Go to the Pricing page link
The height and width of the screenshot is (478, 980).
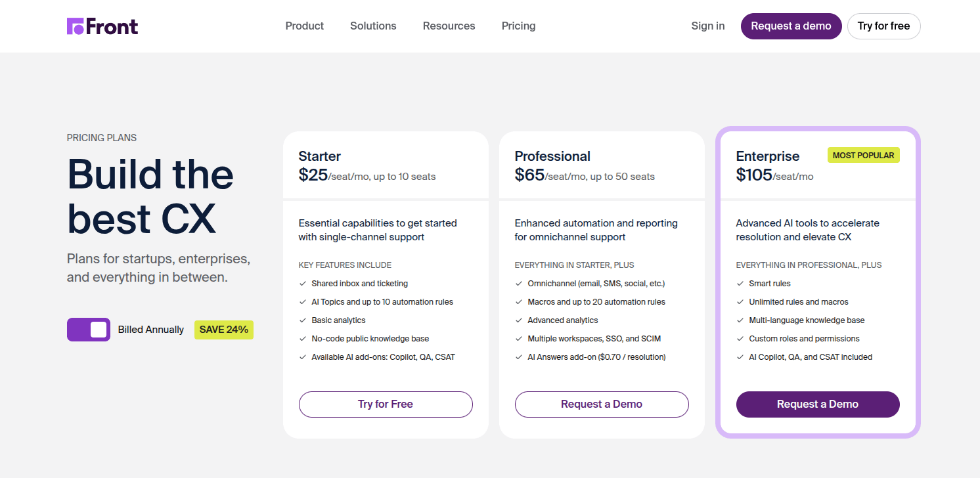[x=518, y=26]
